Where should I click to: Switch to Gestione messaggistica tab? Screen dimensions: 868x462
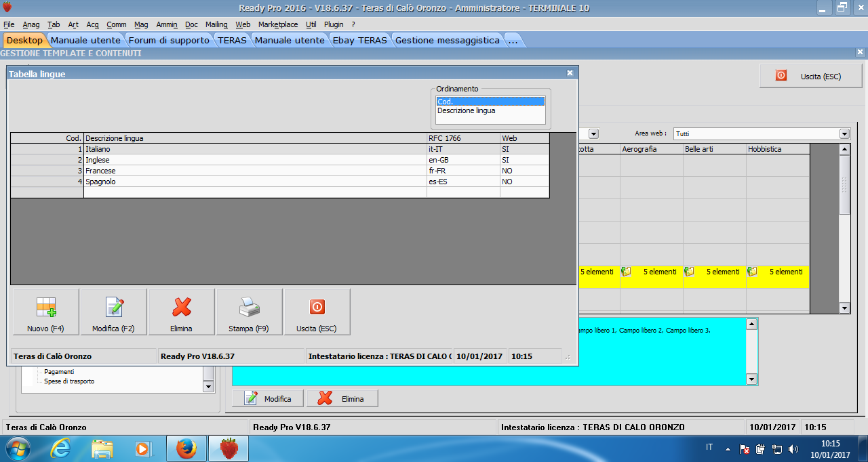tap(448, 40)
